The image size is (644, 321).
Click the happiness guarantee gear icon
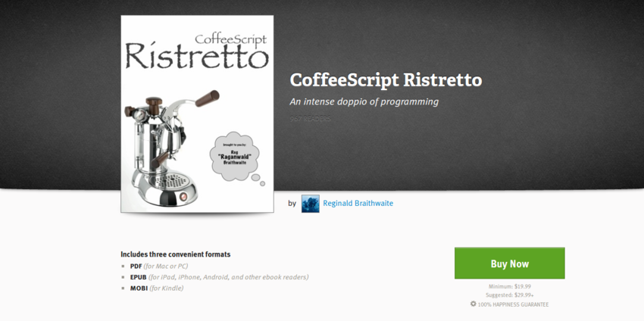click(473, 304)
